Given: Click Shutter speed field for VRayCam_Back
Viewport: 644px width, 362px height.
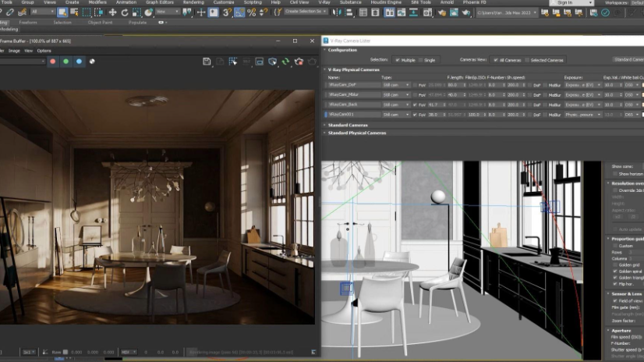Looking at the screenshot, I should click(x=515, y=105).
